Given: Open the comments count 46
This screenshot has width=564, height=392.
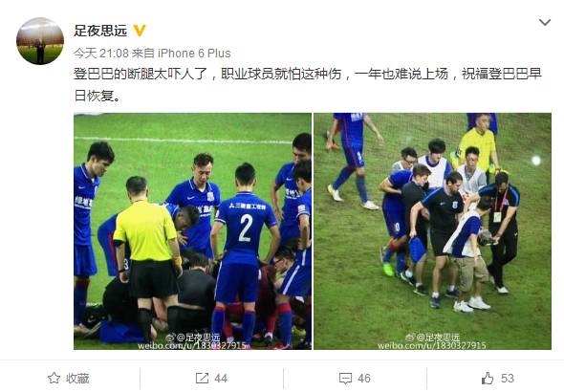Looking at the screenshot, I should [364, 379].
